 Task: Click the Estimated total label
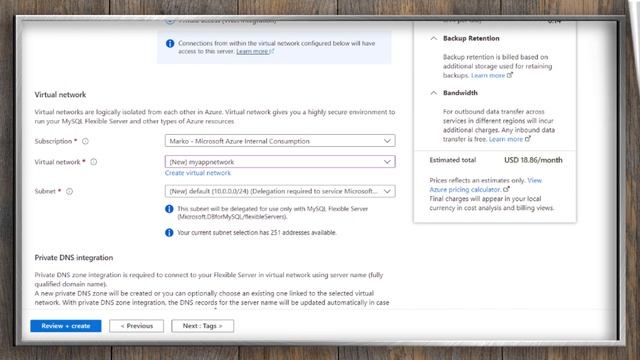pyautogui.click(x=453, y=160)
